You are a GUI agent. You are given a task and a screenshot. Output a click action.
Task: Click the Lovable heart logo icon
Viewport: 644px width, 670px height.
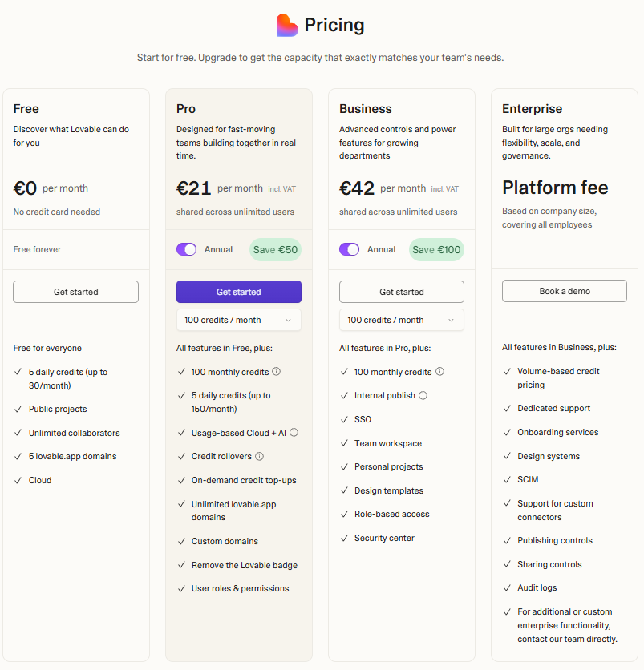coord(287,26)
